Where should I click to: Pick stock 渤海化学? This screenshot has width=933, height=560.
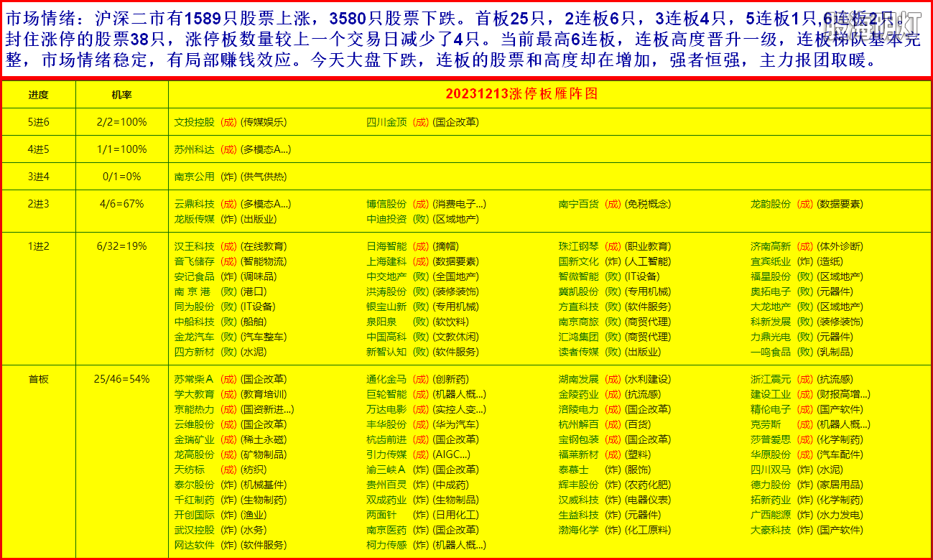(578, 530)
